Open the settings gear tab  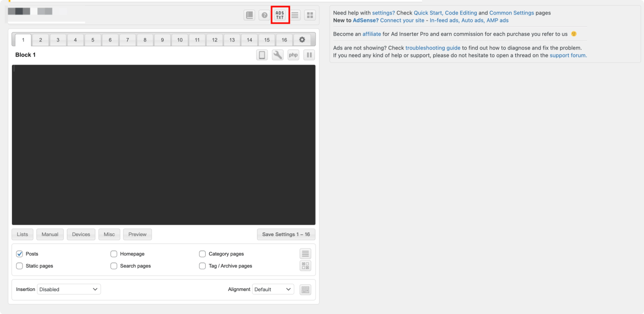click(302, 40)
